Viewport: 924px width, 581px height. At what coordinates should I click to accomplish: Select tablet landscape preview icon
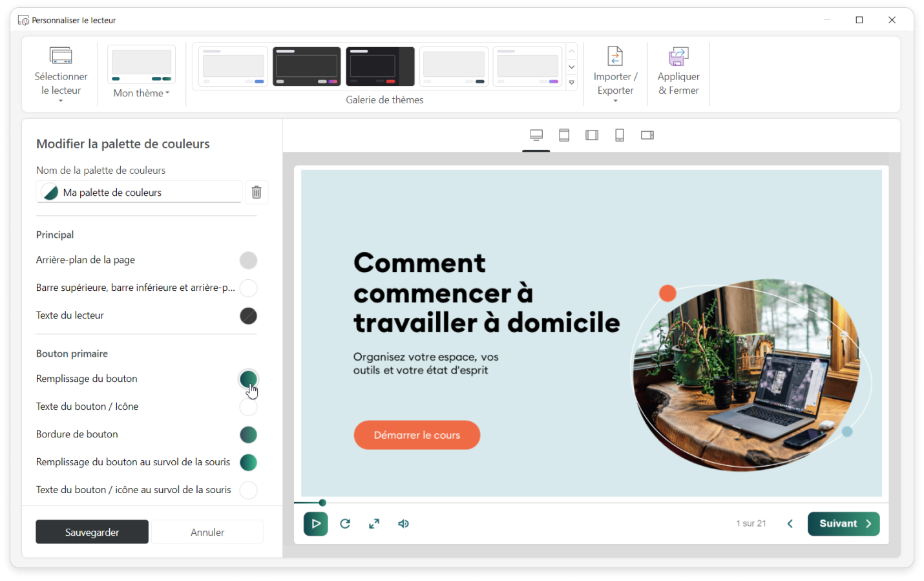(x=592, y=135)
